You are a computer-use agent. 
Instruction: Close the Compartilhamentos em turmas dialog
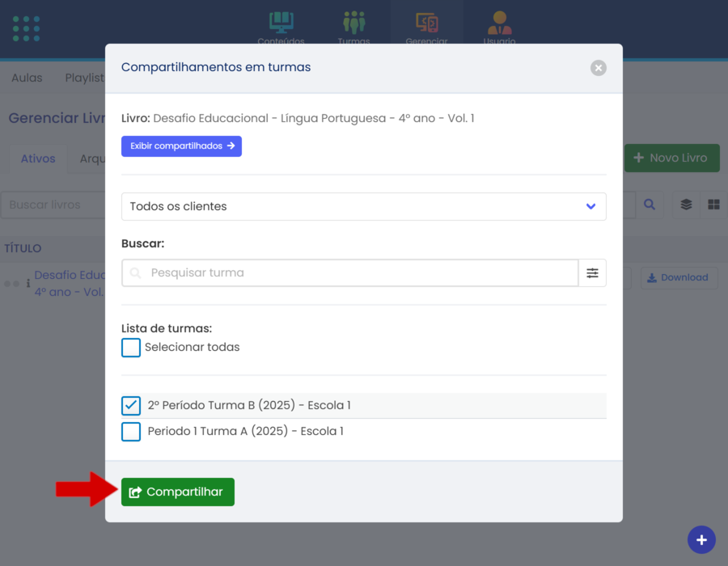(x=599, y=68)
